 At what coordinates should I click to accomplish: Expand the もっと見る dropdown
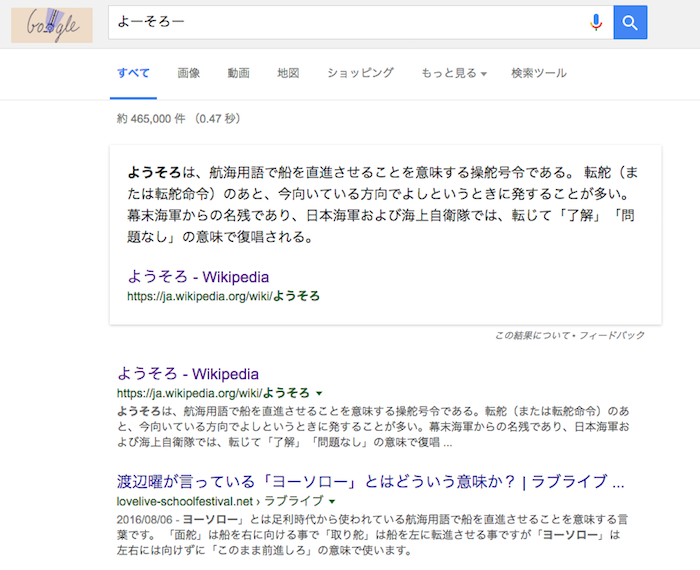(454, 73)
